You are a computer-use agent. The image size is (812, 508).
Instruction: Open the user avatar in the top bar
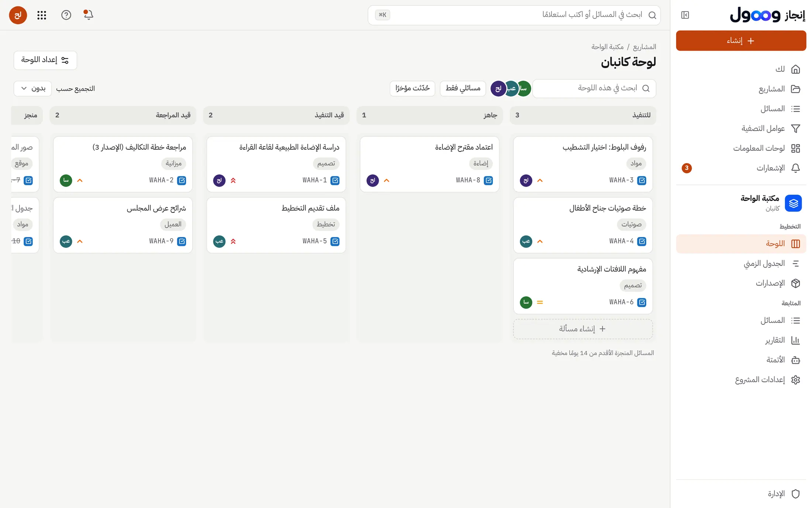[18, 15]
